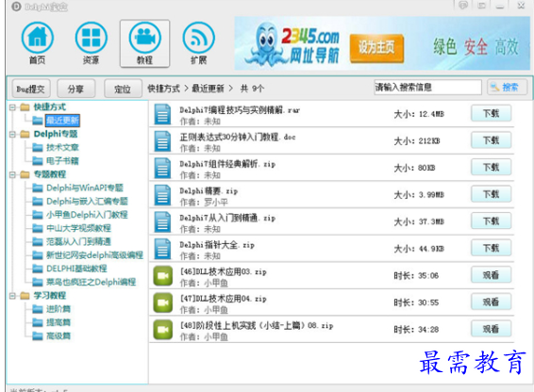This screenshot has width=534, height=392.
Task: Download Delphi7组件经典解析.zip
Action: click(492, 168)
